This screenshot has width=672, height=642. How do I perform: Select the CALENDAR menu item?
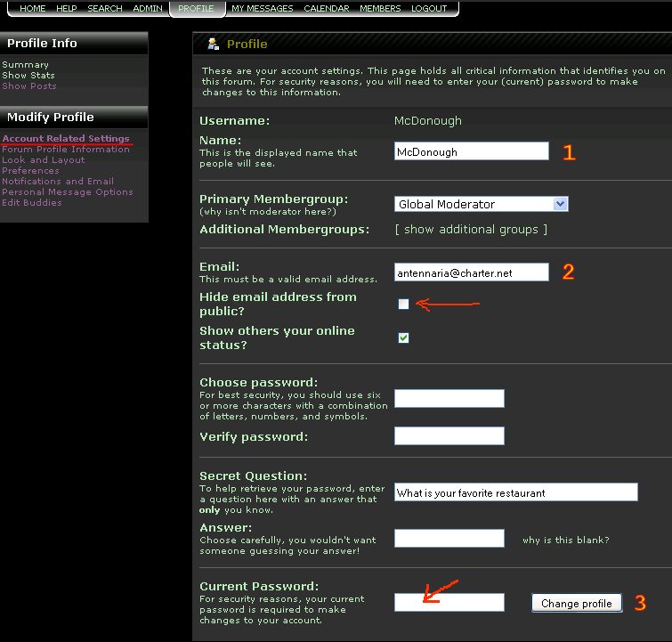pos(326,8)
